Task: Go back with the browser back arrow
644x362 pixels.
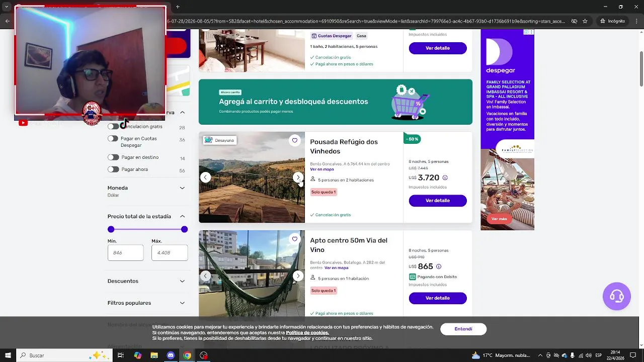Action: coord(7,21)
